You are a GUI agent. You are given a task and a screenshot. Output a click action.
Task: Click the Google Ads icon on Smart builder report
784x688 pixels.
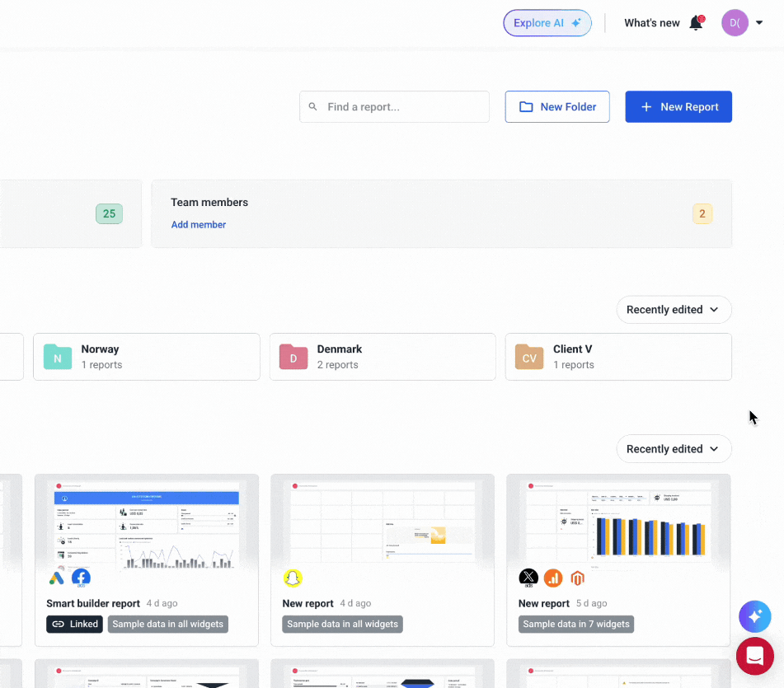(56, 577)
